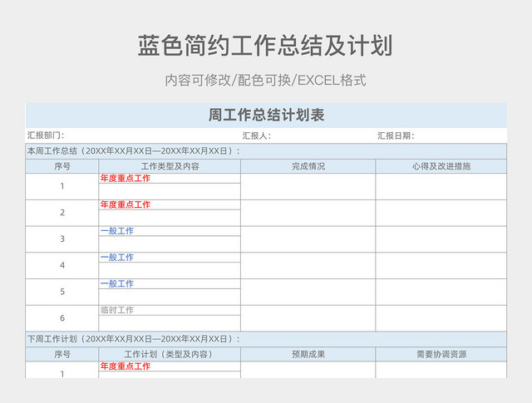Click the 序号 header in 下周工作计划 section
The width and height of the screenshot is (532, 403).
(x=62, y=354)
